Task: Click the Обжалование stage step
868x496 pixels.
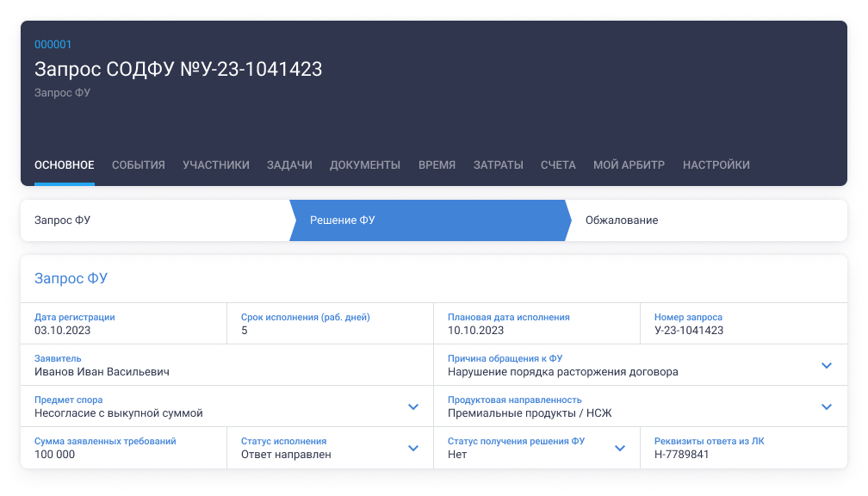Action: click(706, 220)
